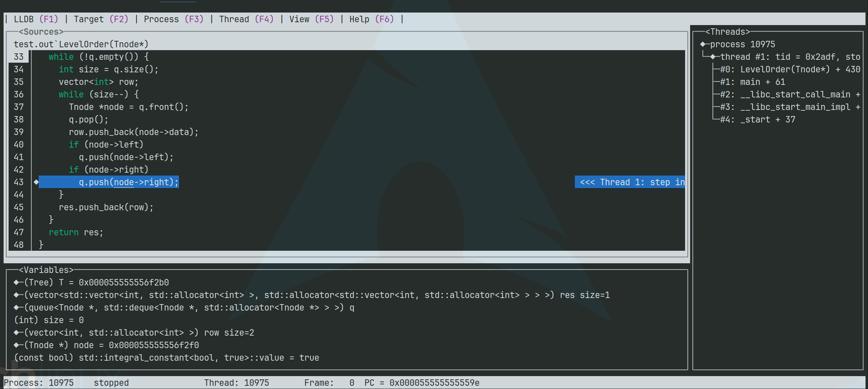Screen dimensions: 868x389
Task: Expand the Tnode node pointer variable
Action: click(x=16, y=345)
